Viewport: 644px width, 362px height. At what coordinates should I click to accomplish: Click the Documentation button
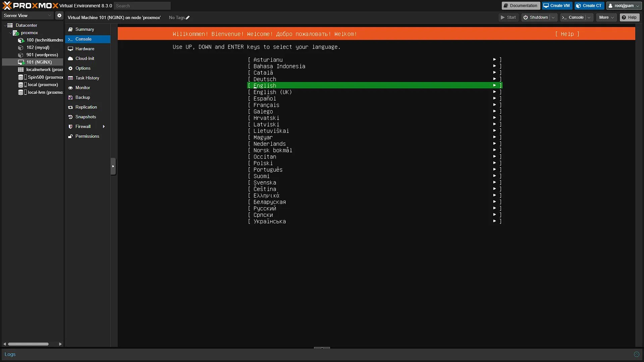click(x=521, y=6)
